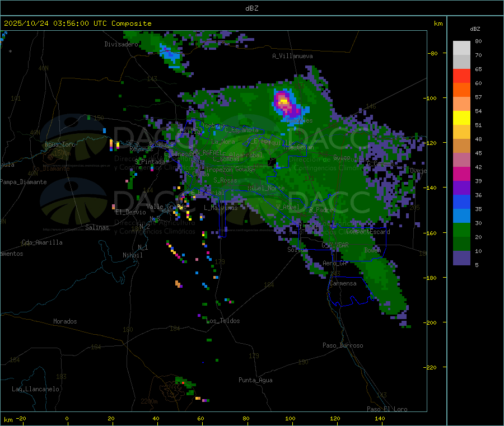Select the dark green 10-20 dBZ legend band
This screenshot has height=426, width=504.
(x=461, y=244)
